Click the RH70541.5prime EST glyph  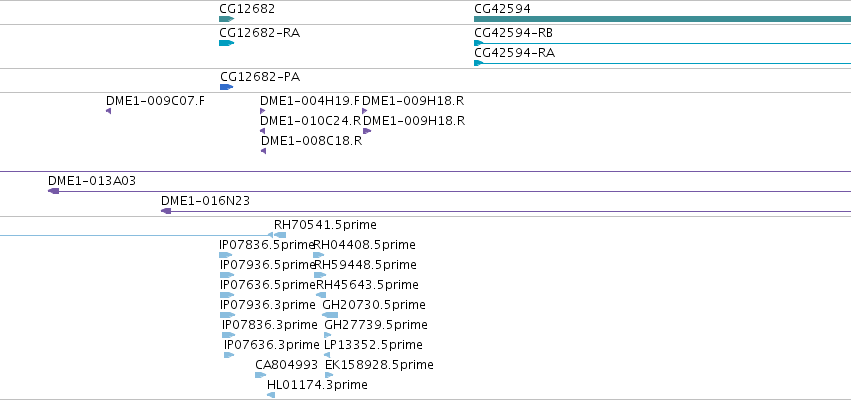click(x=280, y=235)
